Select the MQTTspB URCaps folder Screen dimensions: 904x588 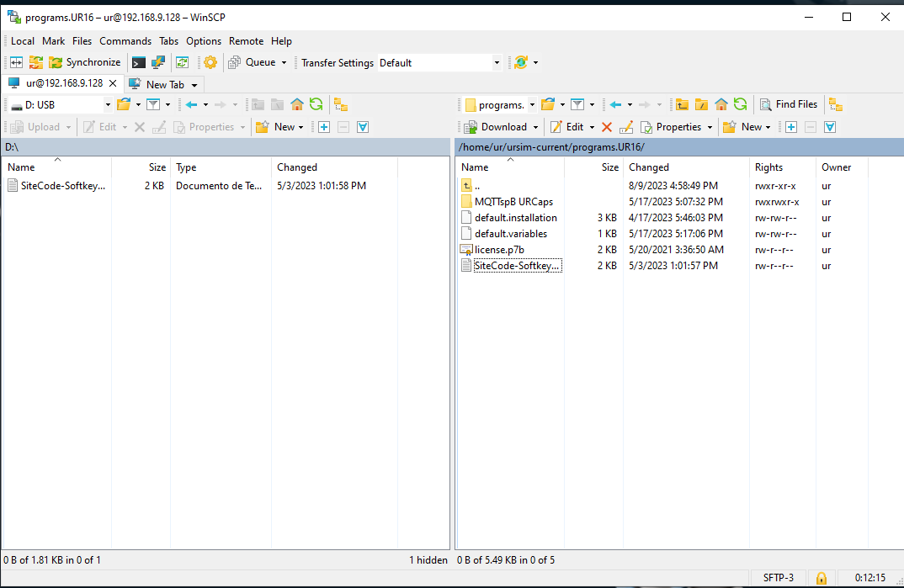[x=513, y=202]
